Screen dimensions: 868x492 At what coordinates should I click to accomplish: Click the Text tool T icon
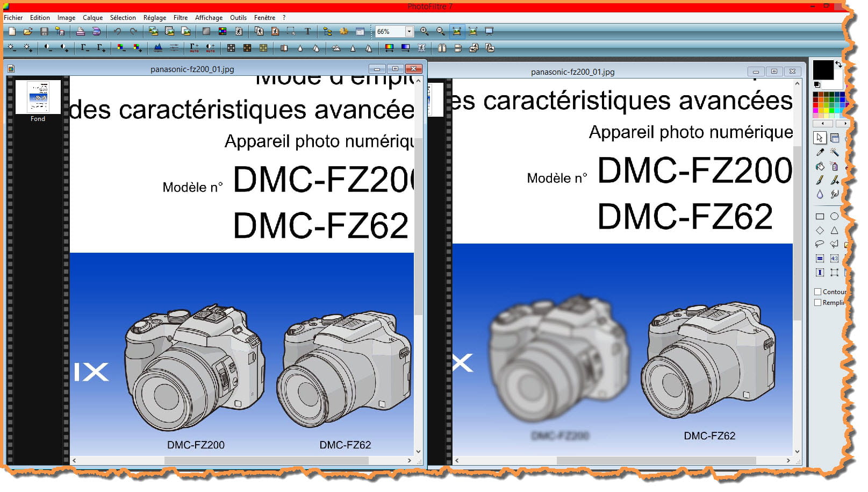(307, 32)
